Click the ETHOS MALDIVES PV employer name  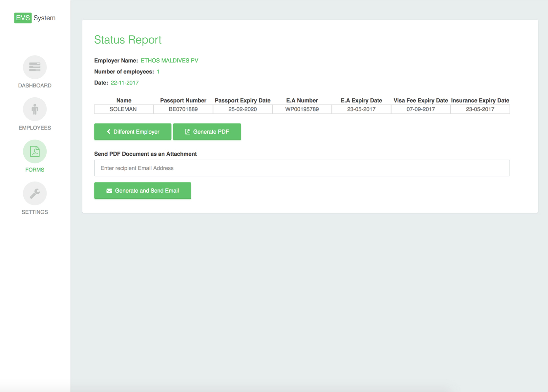(x=169, y=61)
